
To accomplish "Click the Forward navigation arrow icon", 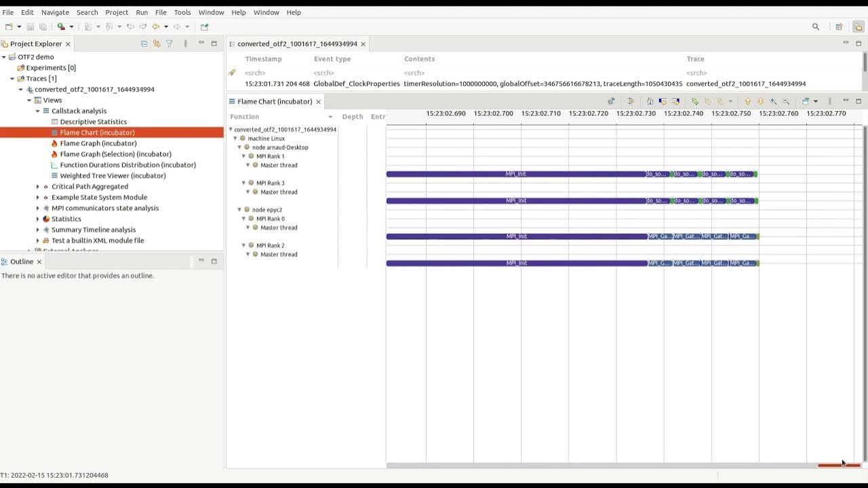I will pos(177,26).
